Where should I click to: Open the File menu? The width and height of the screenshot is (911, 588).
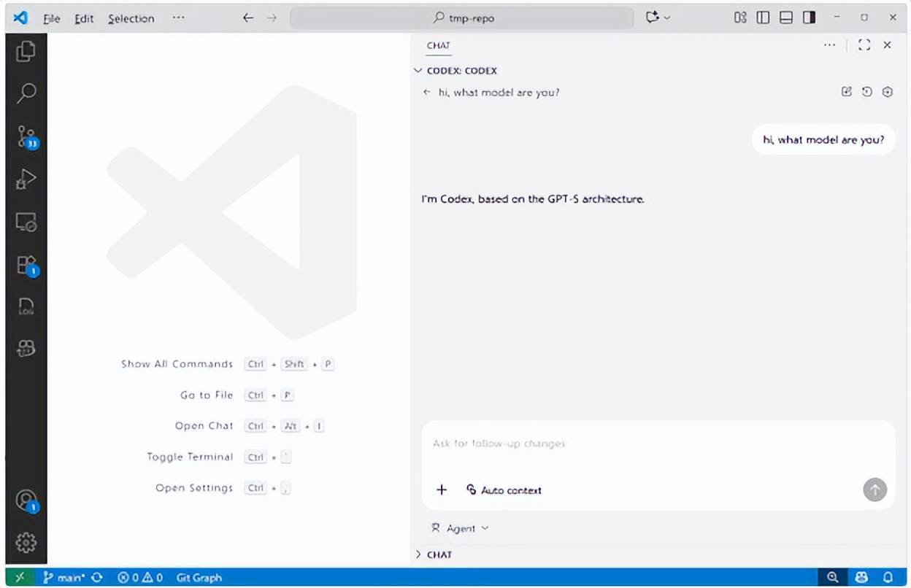pos(52,18)
